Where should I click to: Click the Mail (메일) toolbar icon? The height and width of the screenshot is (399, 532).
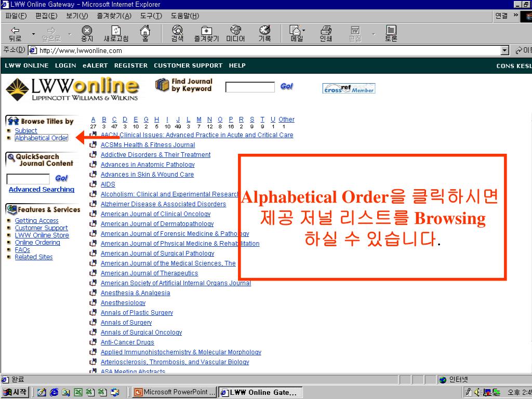[297, 33]
